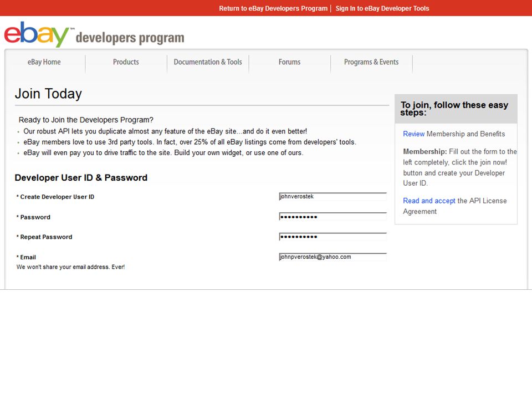Click the Join Today heading

tap(49, 94)
